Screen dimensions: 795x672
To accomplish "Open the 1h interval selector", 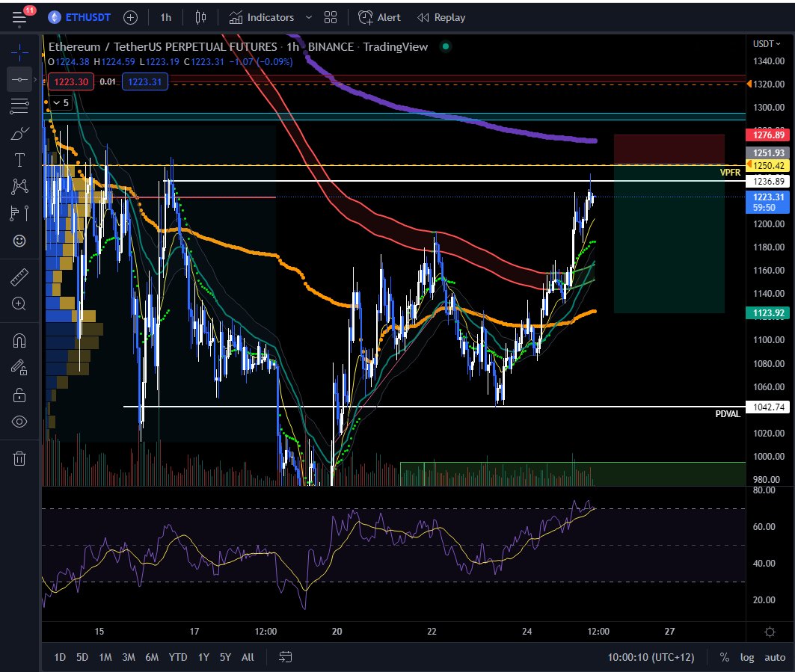I will [x=166, y=18].
